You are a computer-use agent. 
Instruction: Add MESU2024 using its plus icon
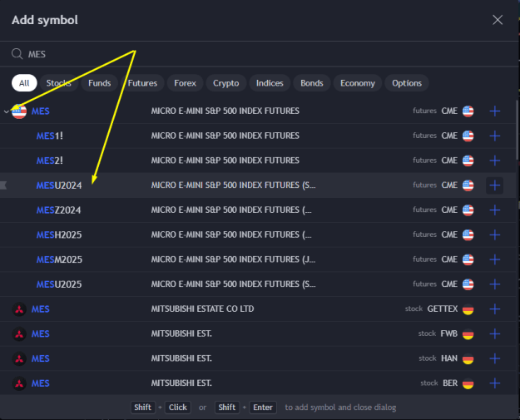pyautogui.click(x=495, y=185)
